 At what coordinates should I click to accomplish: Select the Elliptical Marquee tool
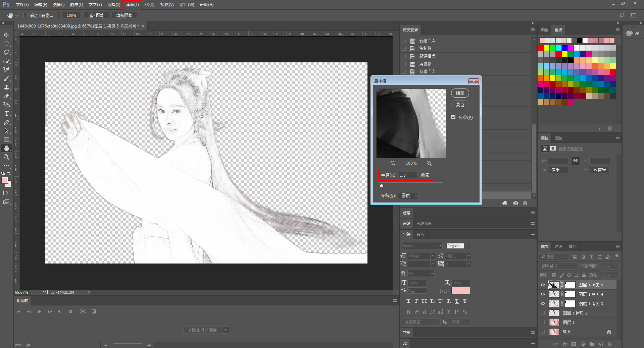click(x=6, y=44)
